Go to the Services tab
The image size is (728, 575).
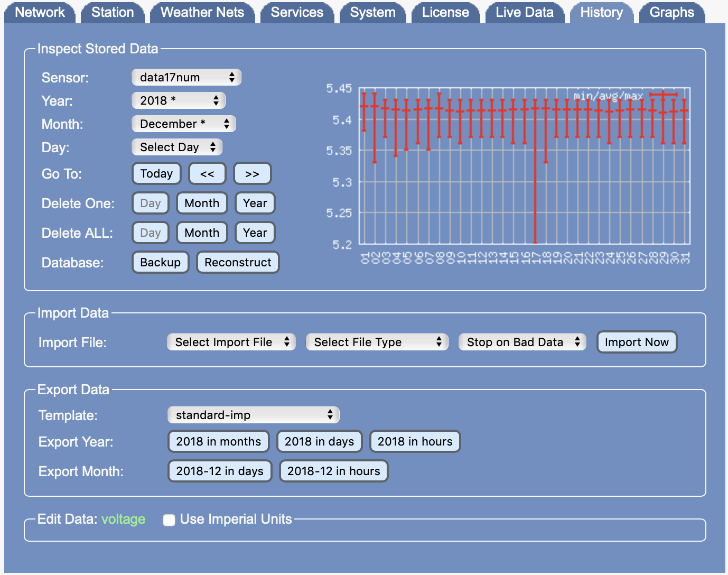point(297,12)
